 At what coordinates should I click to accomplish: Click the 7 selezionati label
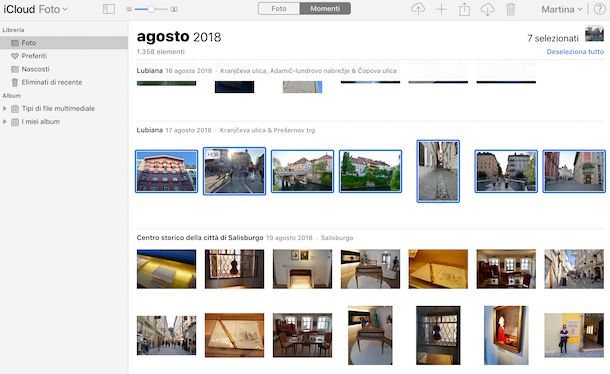tap(553, 39)
